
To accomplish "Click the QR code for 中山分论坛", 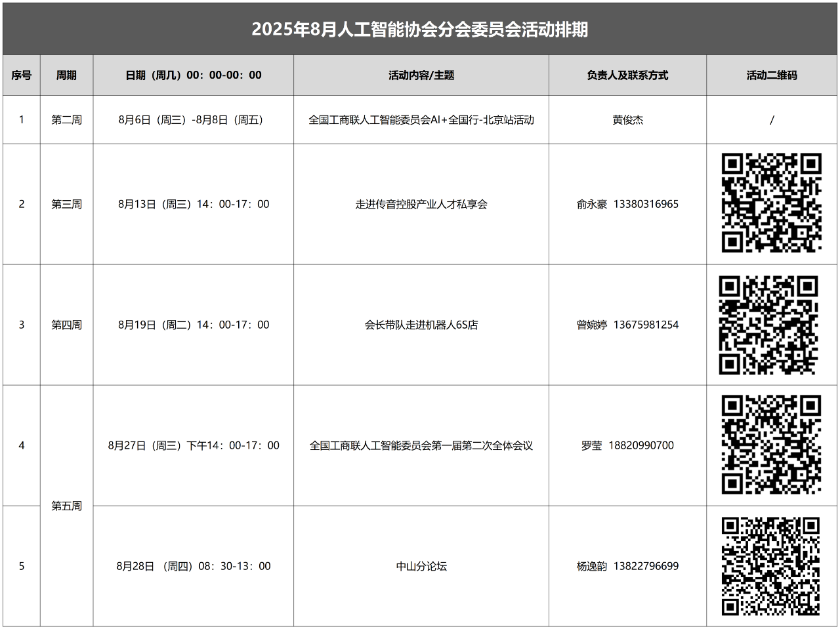I will click(770, 566).
